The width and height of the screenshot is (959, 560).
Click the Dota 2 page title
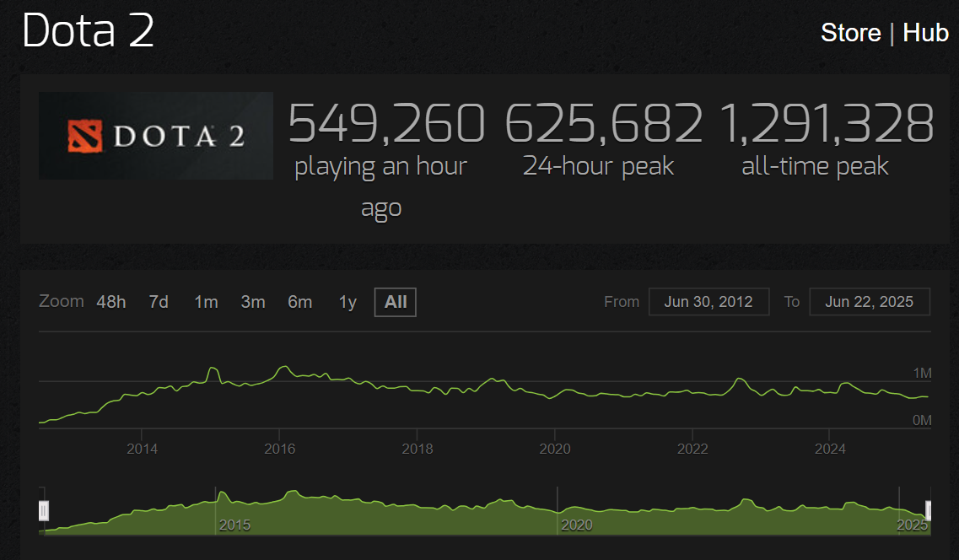[x=88, y=30]
